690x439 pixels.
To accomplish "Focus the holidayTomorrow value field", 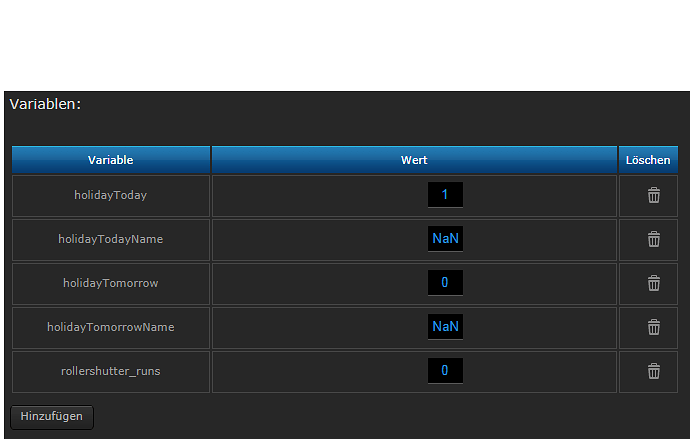I will 445,283.
